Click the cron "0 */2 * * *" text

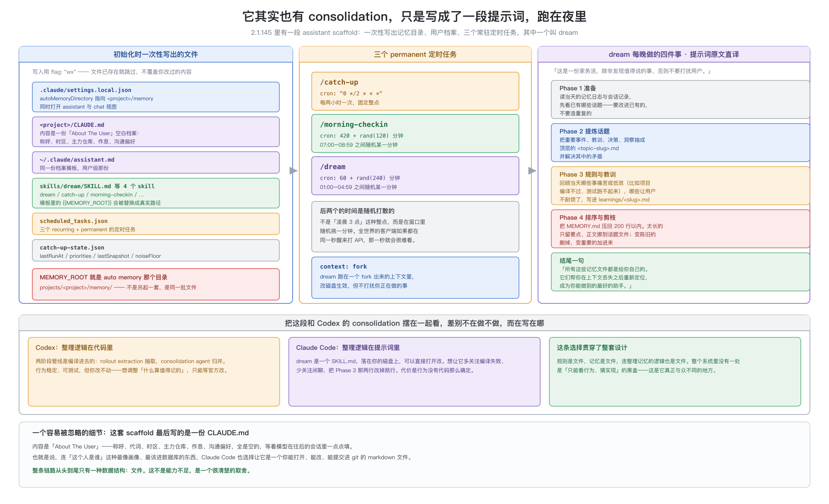tap(351, 94)
